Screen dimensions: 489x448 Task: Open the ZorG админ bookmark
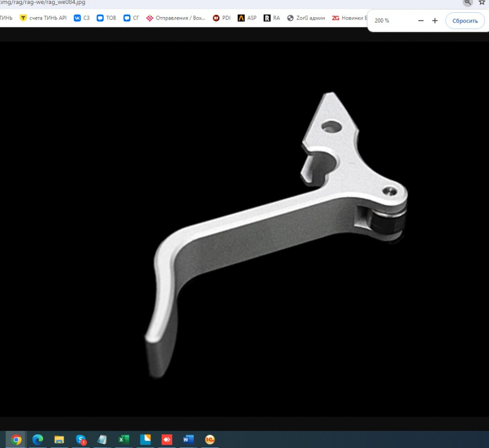(306, 18)
